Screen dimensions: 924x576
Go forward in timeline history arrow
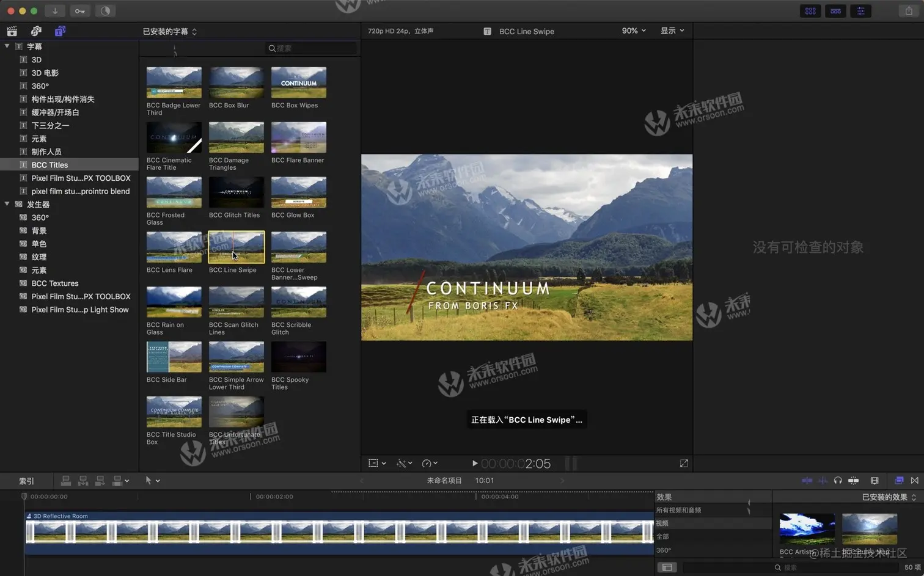(x=562, y=481)
